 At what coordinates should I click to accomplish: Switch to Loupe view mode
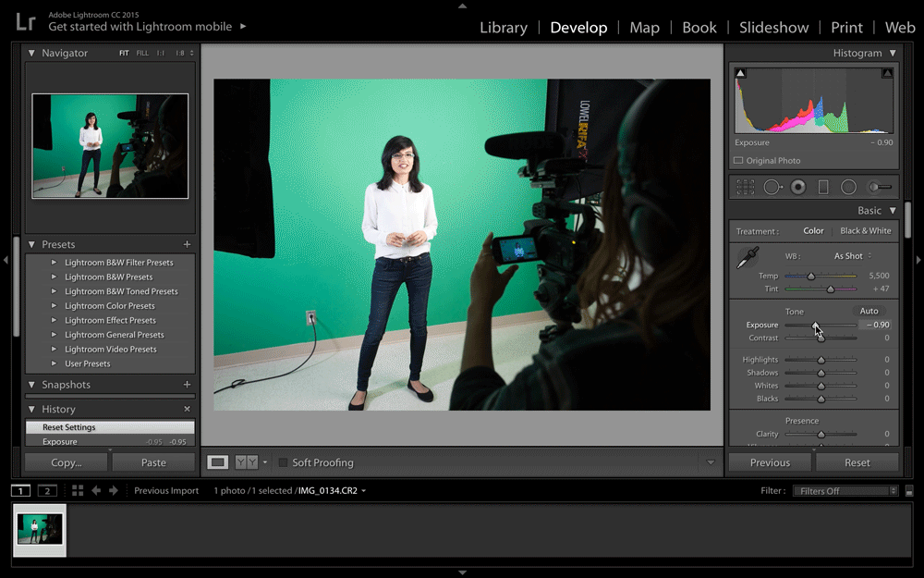click(217, 462)
